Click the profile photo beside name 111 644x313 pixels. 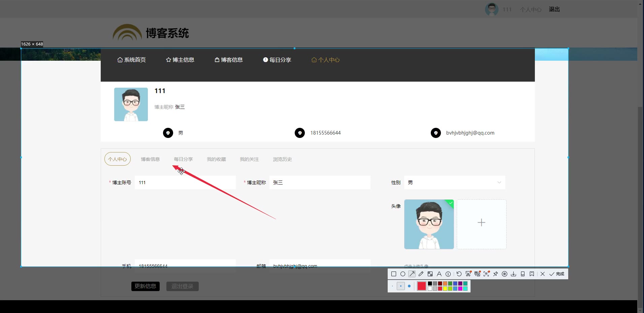coord(131,105)
